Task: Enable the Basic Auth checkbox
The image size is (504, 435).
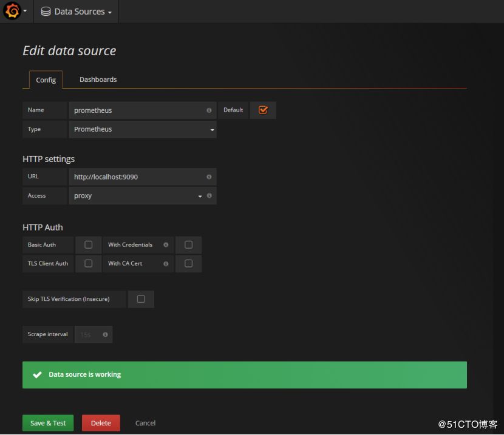Action: pyautogui.click(x=89, y=244)
